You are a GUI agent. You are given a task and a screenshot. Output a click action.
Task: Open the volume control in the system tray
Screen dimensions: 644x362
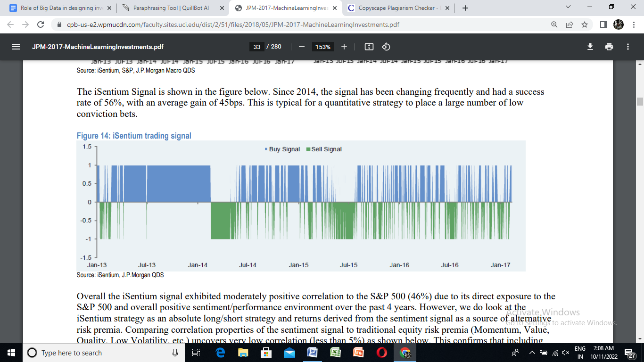[x=566, y=353]
